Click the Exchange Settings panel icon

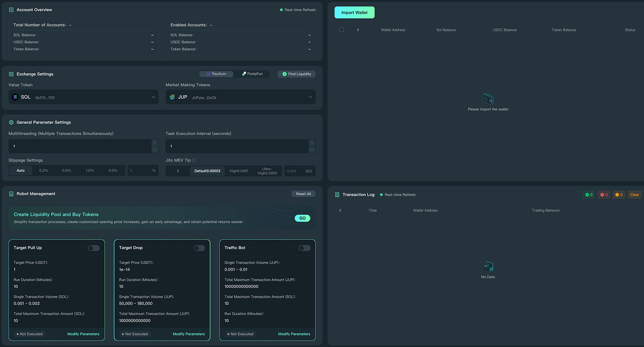click(x=11, y=74)
